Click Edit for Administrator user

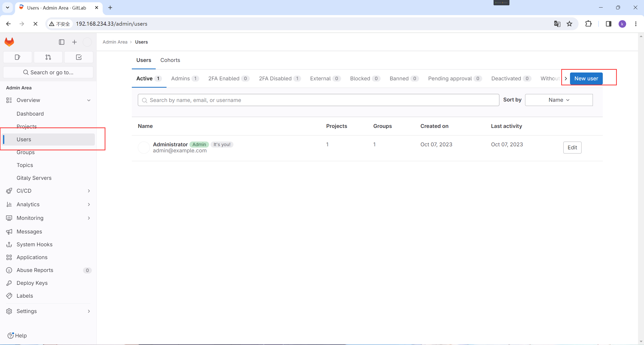coord(572,148)
